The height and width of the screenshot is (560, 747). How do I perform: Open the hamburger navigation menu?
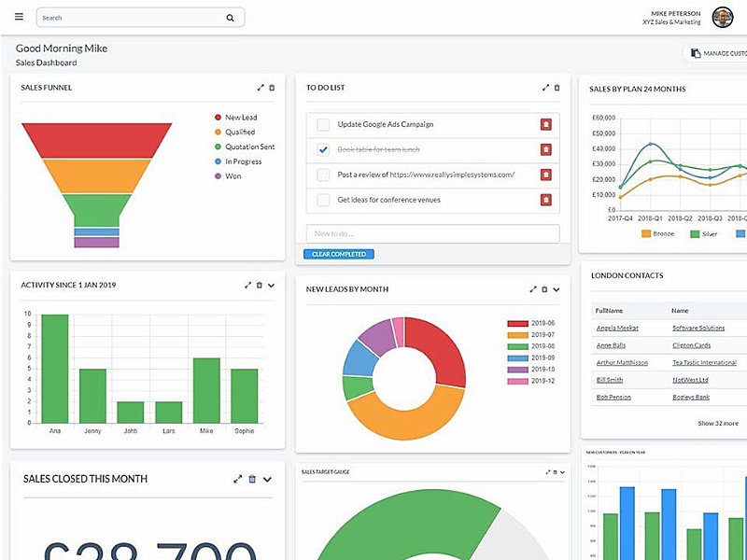click(x=19, y=17)
